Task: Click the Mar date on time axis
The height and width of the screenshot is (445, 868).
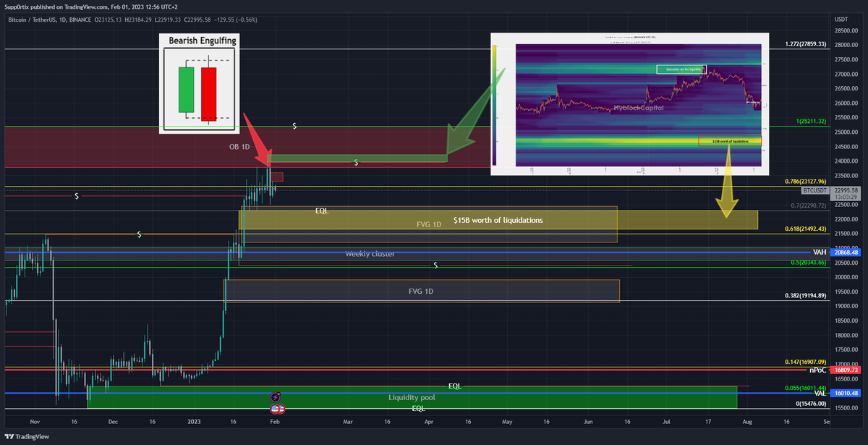Action: pyautogui.click(x=348, y=420)
